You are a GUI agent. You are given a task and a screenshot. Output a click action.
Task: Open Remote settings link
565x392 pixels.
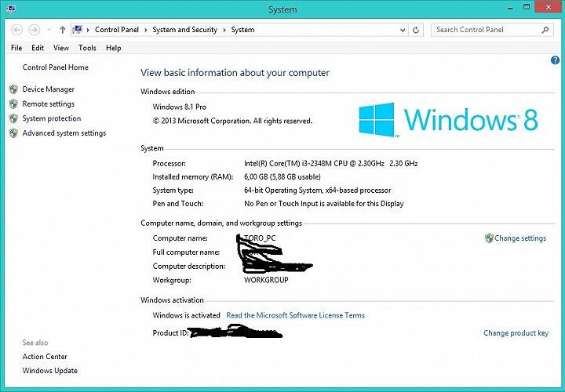point(49,104)
